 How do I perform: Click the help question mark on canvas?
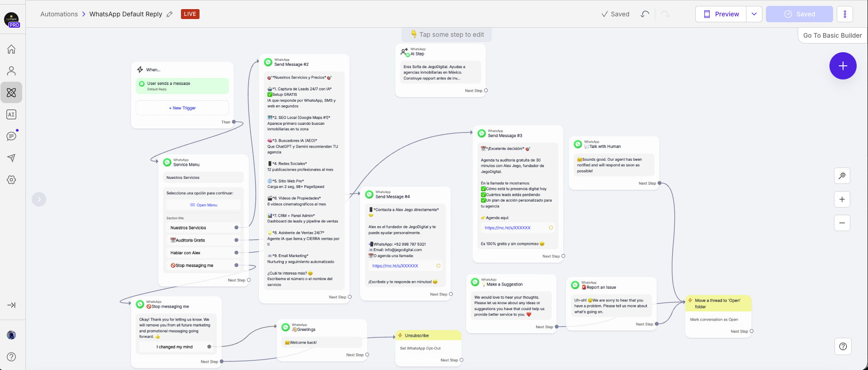click(x=843, y=346)
